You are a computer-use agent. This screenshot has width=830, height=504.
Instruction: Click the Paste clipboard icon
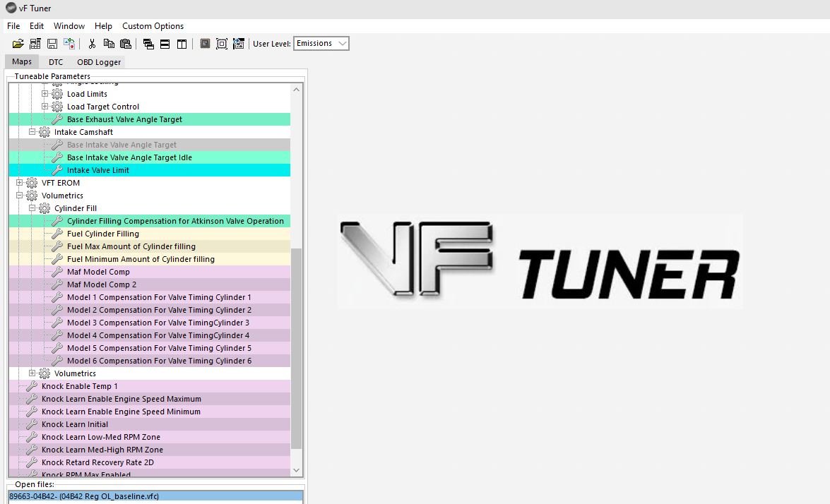click(x=126, y=44)
